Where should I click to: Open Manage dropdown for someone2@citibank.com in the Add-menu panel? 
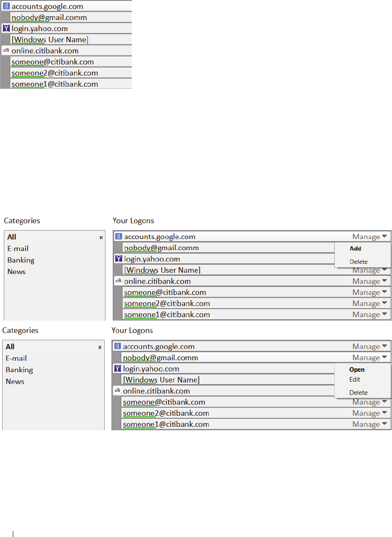370,304
